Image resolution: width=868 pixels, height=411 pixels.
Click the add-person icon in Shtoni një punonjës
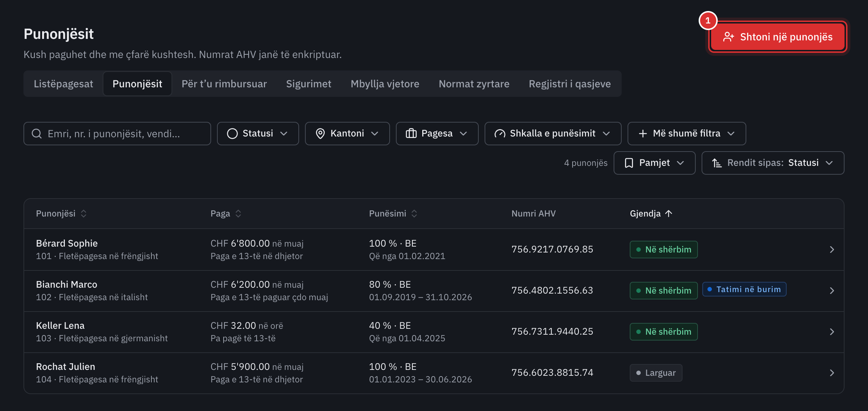(x=728, y=37)
